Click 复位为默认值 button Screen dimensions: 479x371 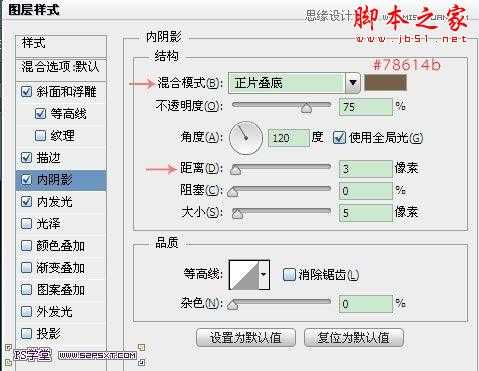354,338
